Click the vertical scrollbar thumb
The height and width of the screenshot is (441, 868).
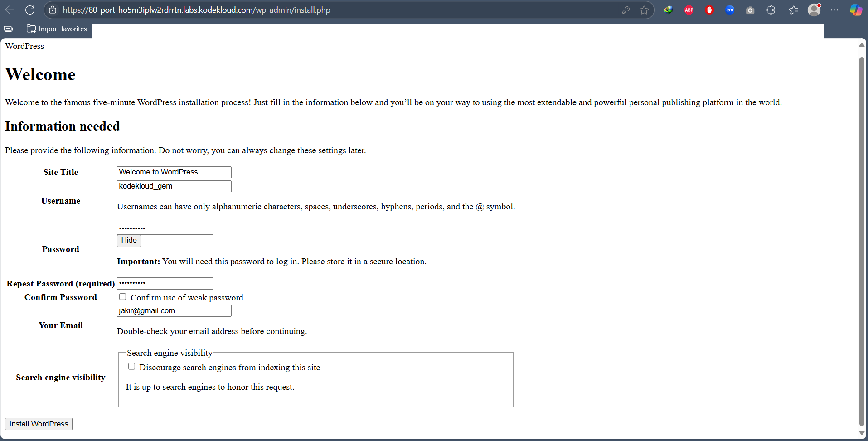pyautogui.click(x=862, y=242)
